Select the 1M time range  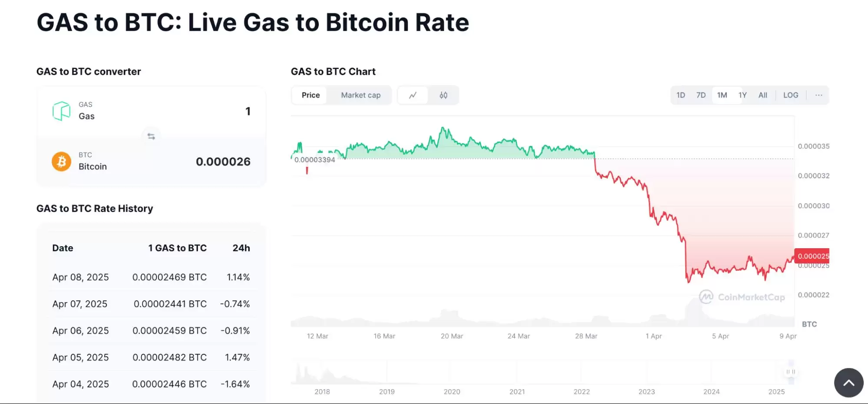pyautogui.click(x=722, y=95)
